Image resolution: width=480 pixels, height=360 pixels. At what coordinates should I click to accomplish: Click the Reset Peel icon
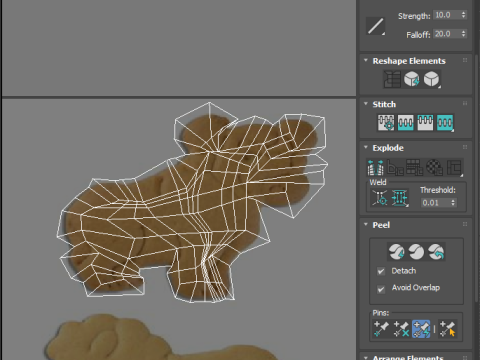point(436,251)
